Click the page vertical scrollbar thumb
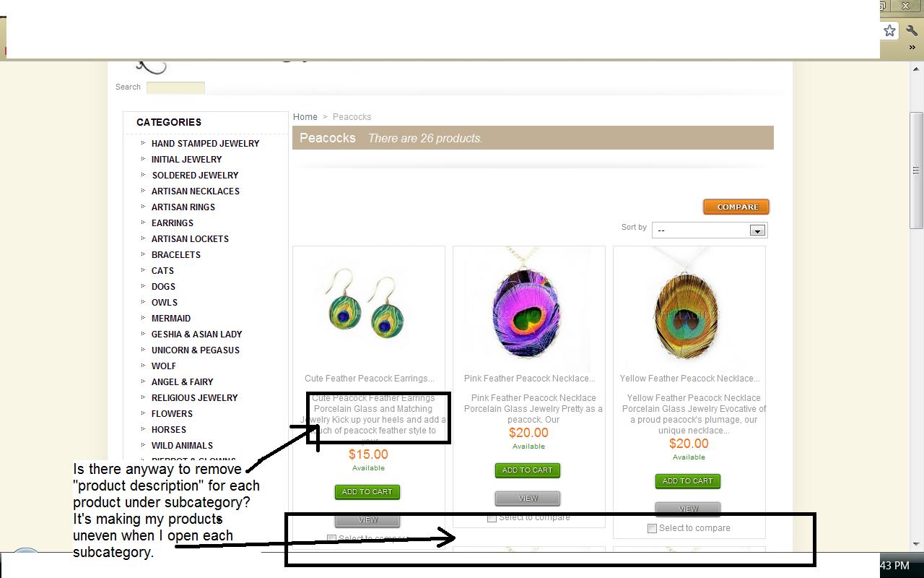Screen dimensions: 924x578 click(916, 171)
